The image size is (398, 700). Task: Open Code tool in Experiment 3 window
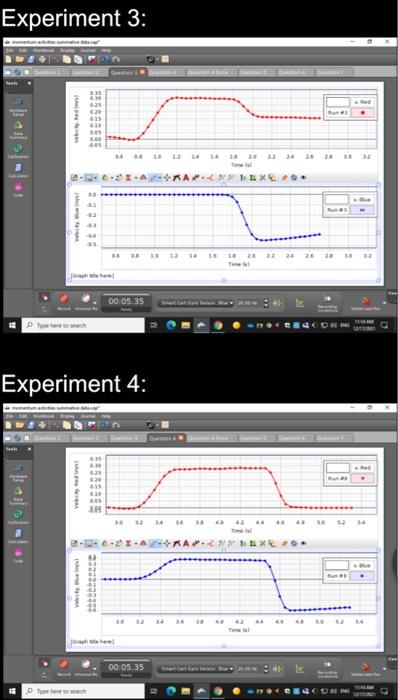[18, 189]
